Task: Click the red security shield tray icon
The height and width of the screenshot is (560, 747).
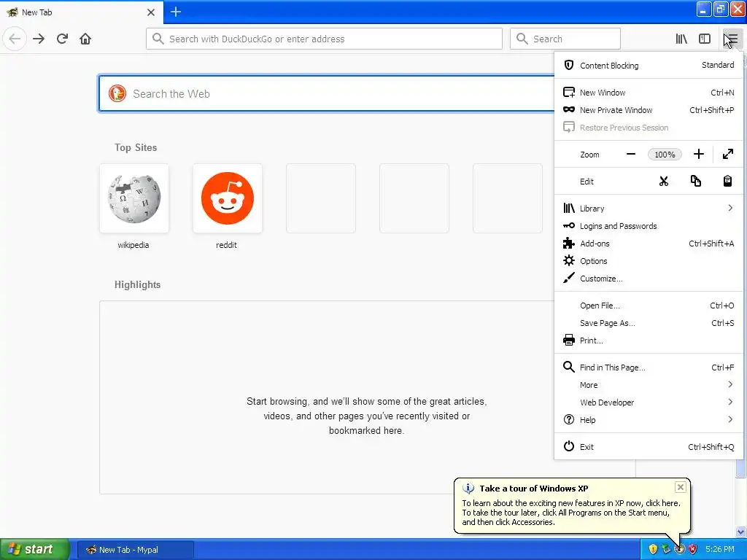Action: tap(693, 549)
